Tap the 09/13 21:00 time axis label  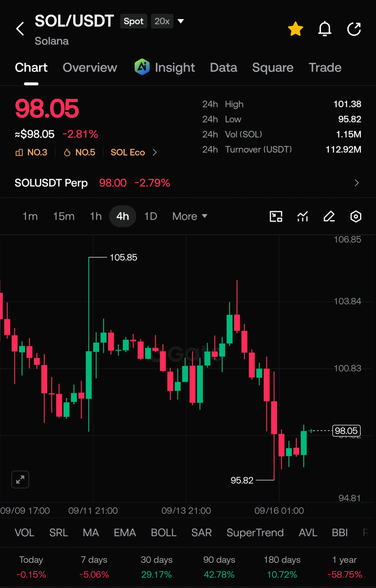tap(186, 510)
